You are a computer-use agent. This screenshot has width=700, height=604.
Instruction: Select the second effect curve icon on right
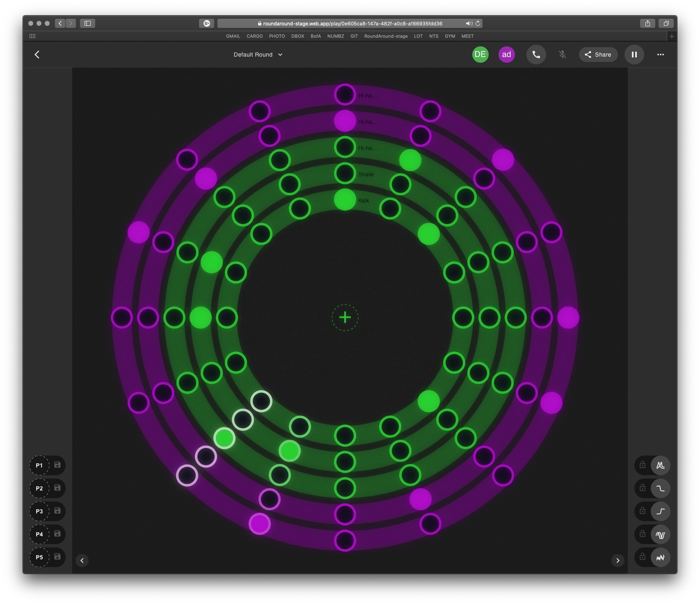(x=660, y=488)
